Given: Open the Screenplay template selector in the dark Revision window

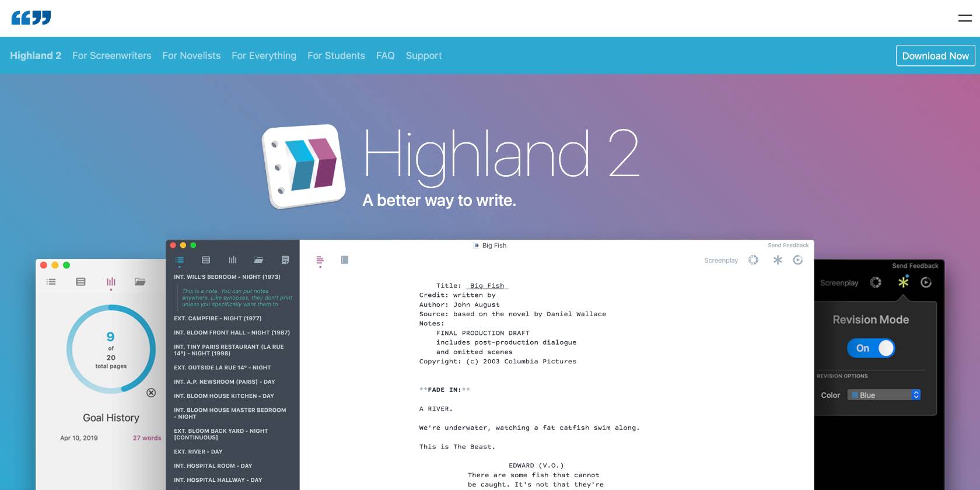Looking at the screenshot, I should [x=839, y=283].
